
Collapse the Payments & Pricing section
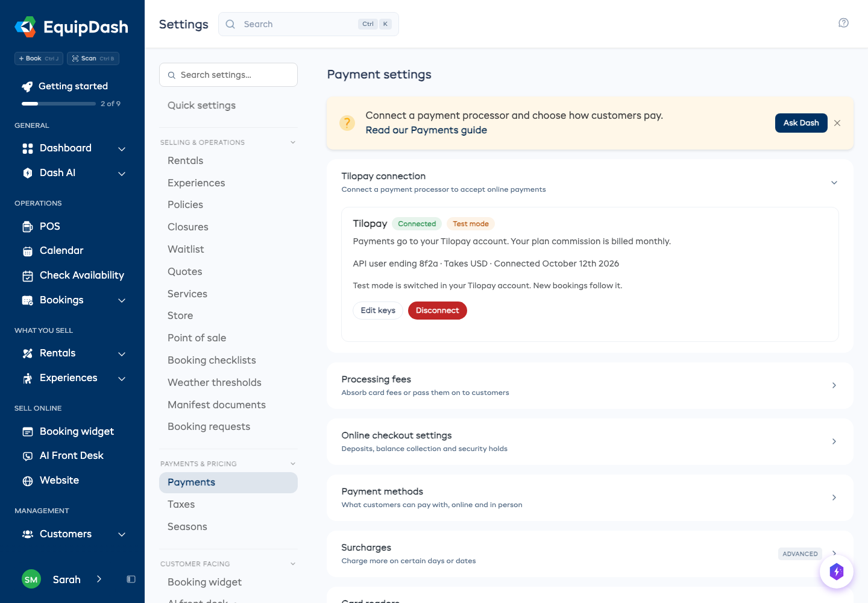(x=293, y=464)
